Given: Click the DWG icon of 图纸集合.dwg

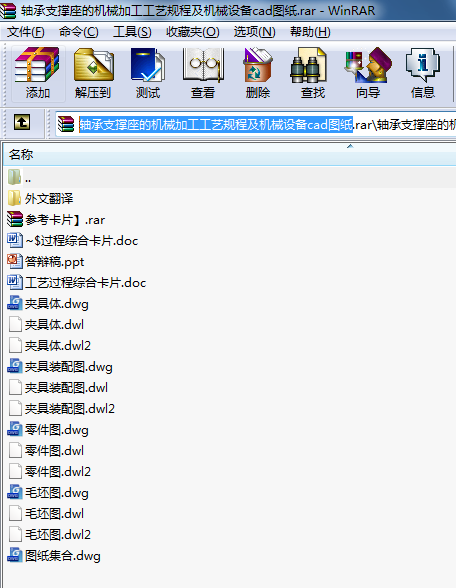Looking at the screenshot, I should 15,555.
